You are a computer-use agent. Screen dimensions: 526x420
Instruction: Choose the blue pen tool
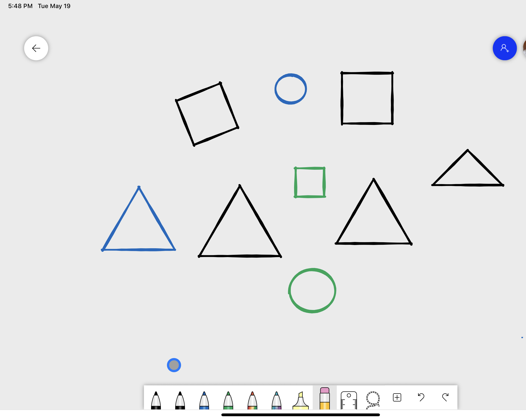(204, 400)
